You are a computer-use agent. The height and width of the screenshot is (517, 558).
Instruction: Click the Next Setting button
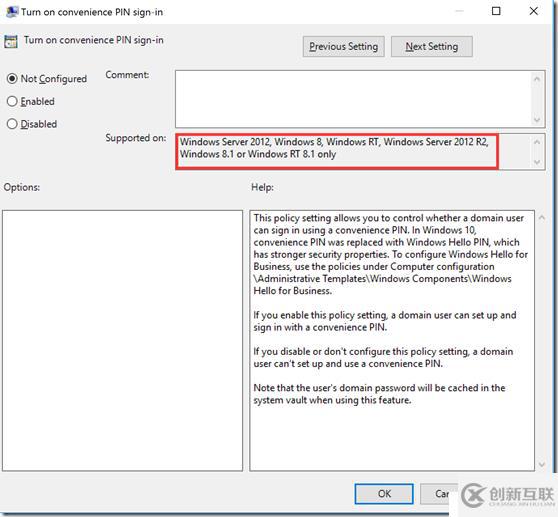click(x=432, y=46)
